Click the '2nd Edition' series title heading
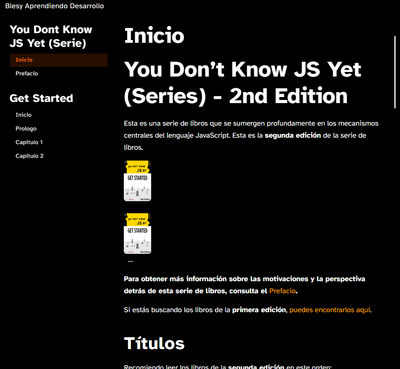This screenshot has height=369, width=400. (x=243, y=83)
